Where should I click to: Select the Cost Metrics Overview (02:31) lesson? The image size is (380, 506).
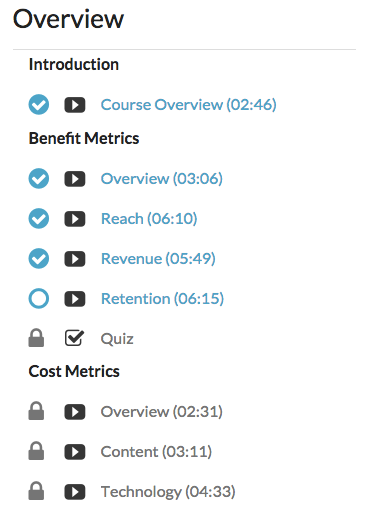(162, 412)
